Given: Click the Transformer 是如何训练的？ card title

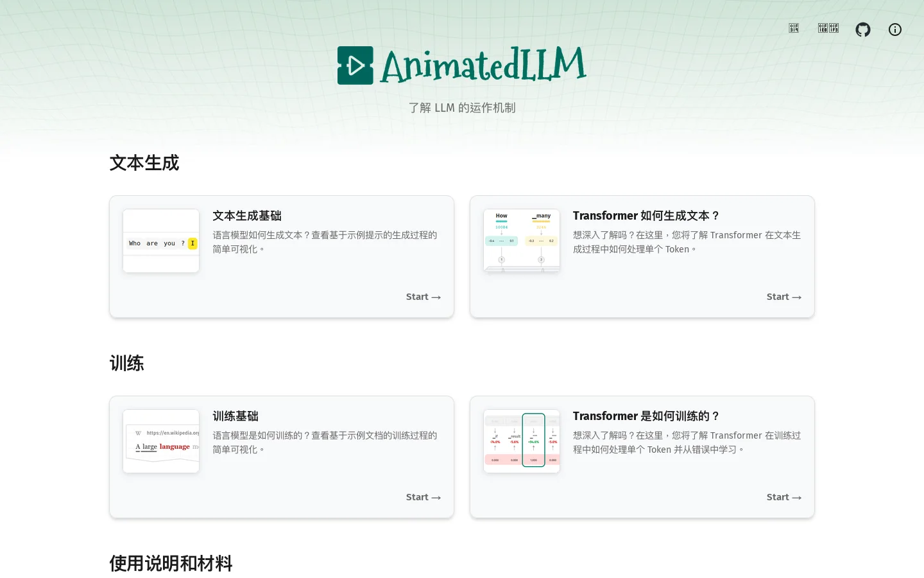Looking at the screenshot, I should click(x=647, y=416).
